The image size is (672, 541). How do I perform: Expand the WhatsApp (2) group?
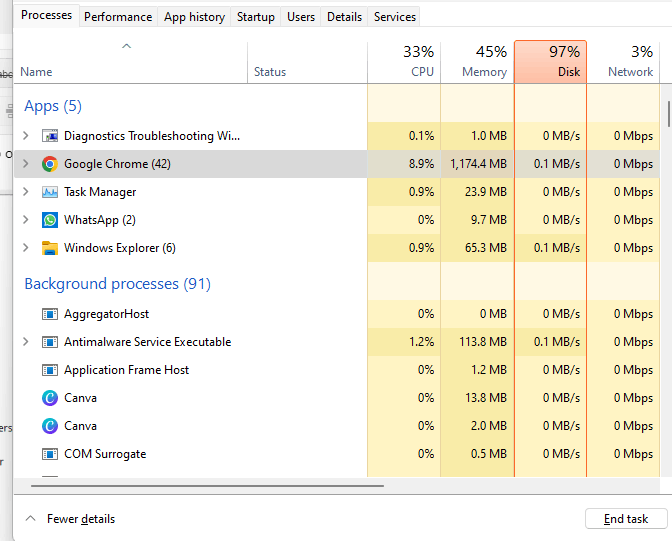[x=26, y=220]
